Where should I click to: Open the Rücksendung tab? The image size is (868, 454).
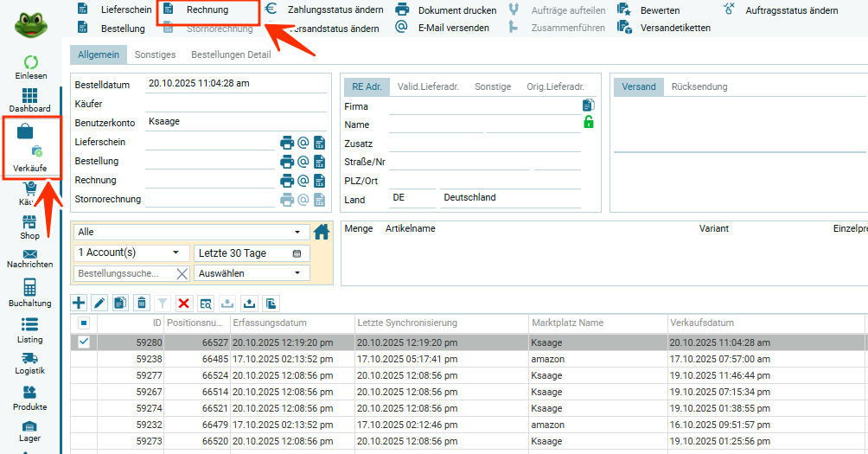699,86
